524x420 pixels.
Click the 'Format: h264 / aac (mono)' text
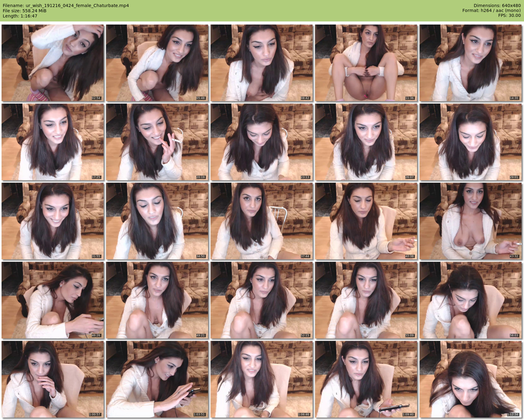492,10
